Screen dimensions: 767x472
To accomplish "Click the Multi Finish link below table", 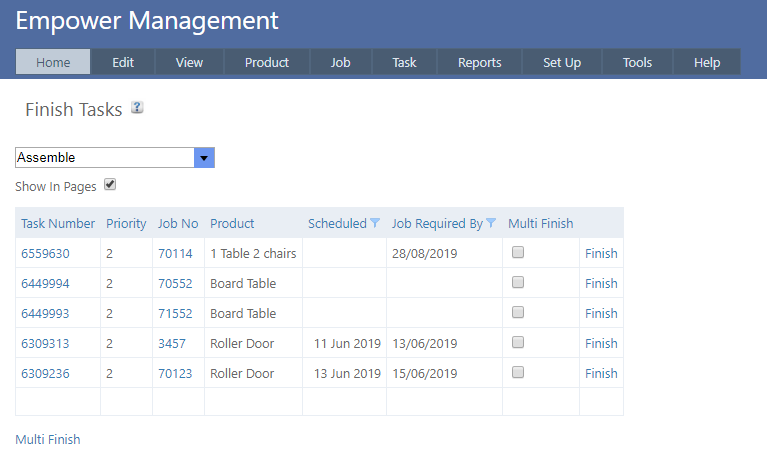I will tap(48, 439).
